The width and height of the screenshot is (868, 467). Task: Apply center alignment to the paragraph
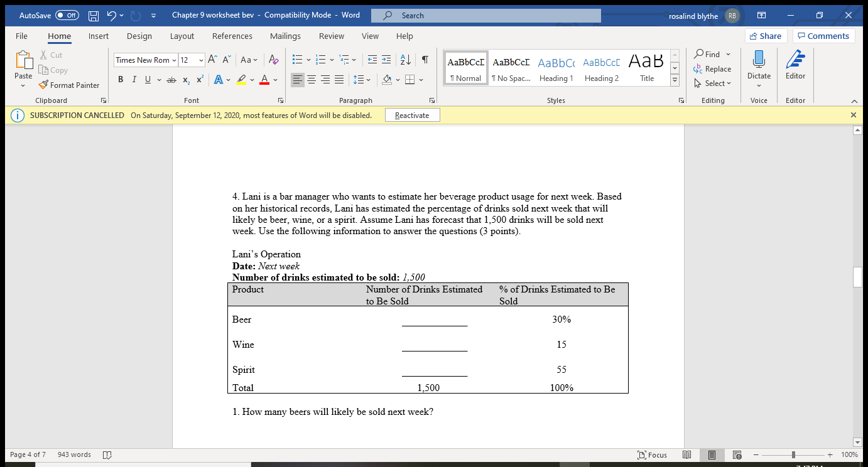(x=312, y=79)
